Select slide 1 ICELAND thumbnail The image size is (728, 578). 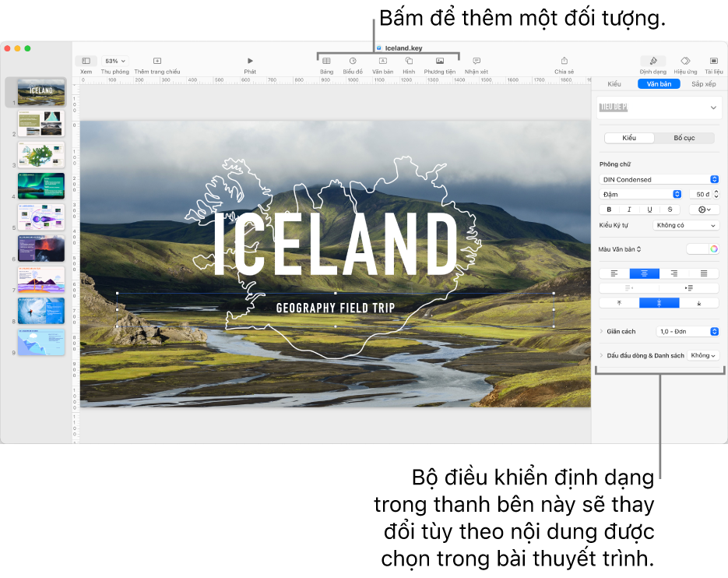point(41,92)
